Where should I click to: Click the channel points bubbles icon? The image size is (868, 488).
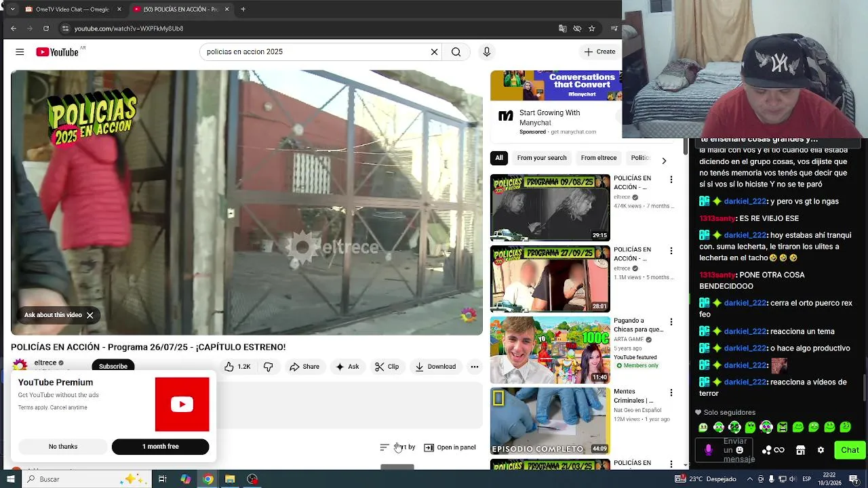pos(767,450)
